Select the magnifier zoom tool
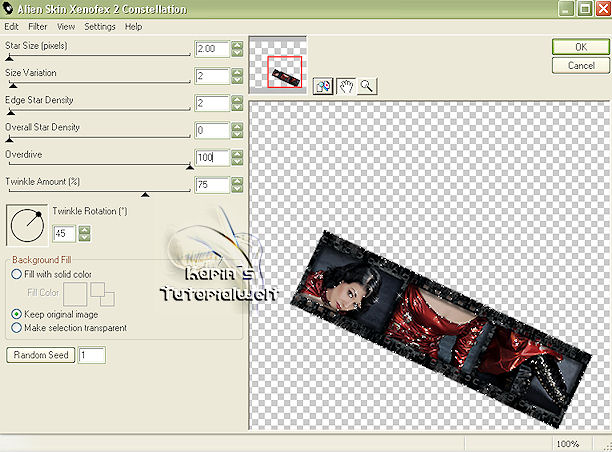 click(x=366, y=86)
